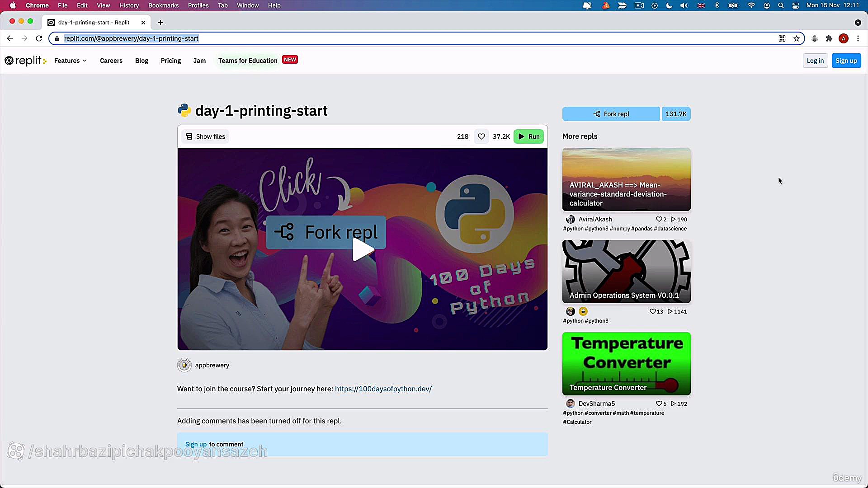Viewport: 868px width, 488px height.
Task: Click the date and time in menu bar
Action: 833,5
